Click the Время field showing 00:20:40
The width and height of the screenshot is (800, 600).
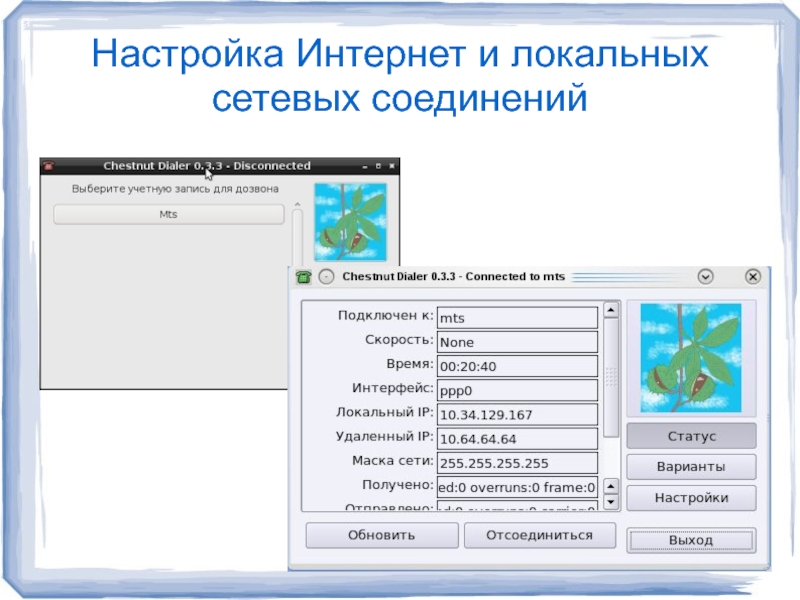click(517, 366)
